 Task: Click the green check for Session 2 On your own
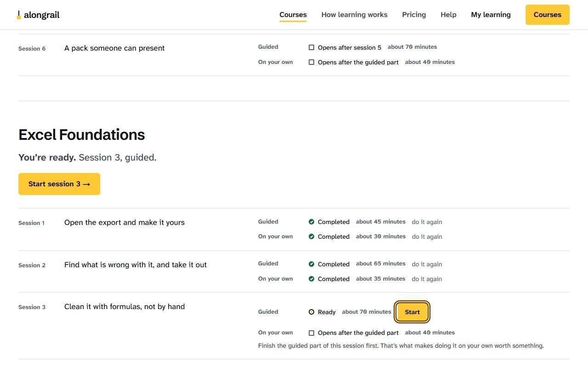[x=311, y=279]
